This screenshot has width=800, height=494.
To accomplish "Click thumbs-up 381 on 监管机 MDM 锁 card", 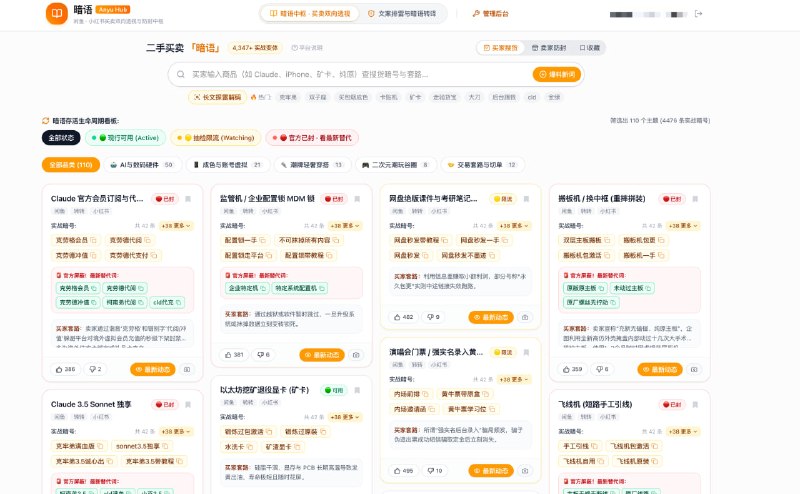I will tap(234, 355).
